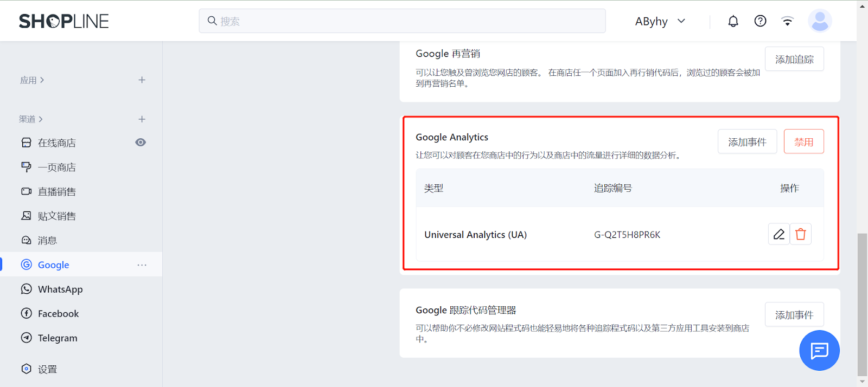Click the plus icon beside 应用
The image size is (868, 387).
click(x=142, y=80)
